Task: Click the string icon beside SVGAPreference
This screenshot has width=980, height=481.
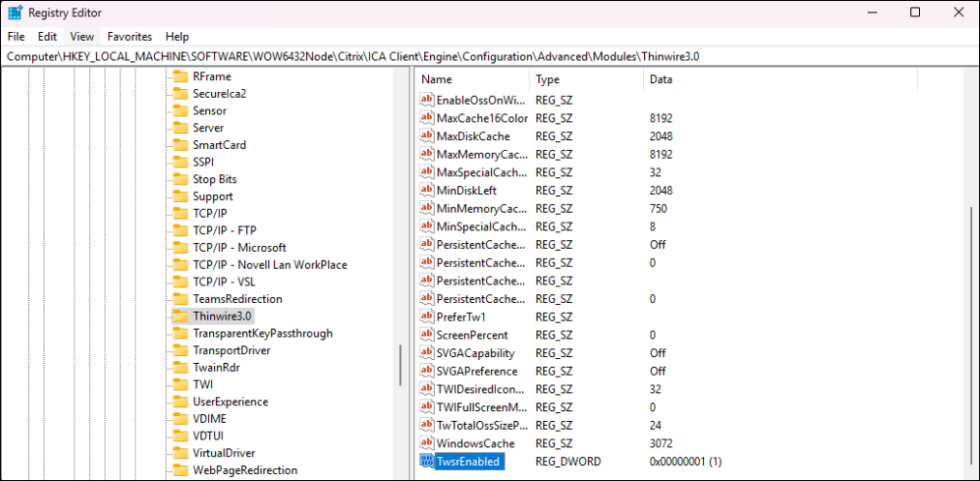Action: 427,372
